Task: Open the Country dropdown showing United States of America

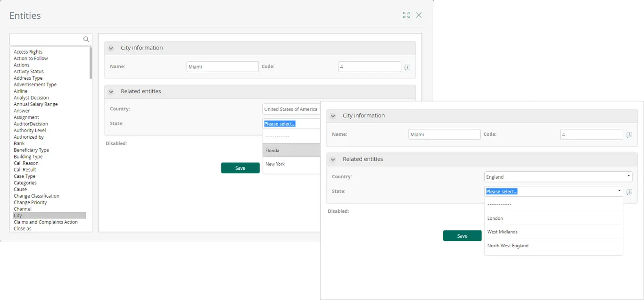Action: click(291, 109)
